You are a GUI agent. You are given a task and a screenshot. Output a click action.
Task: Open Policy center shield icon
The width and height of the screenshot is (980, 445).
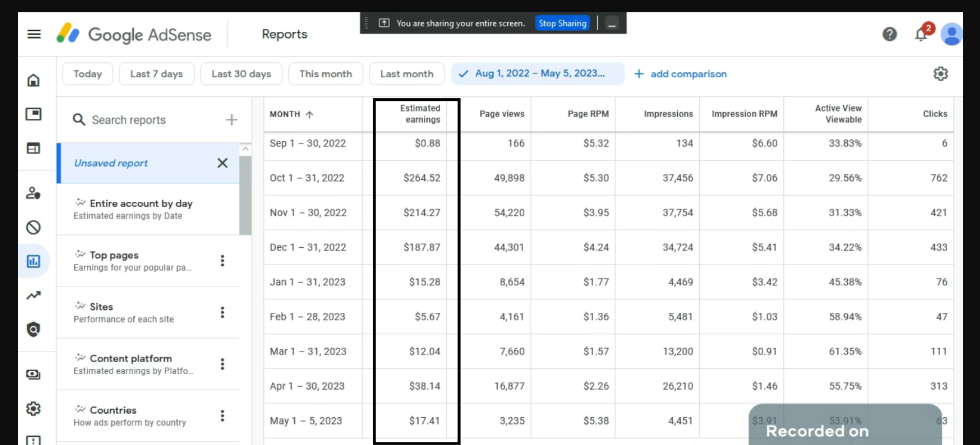pos(33,329)
